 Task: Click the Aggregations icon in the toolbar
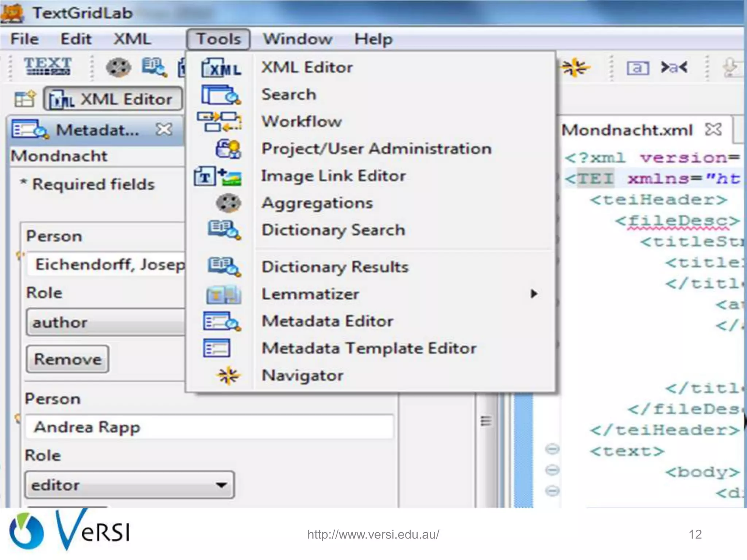tap(118, 67)
